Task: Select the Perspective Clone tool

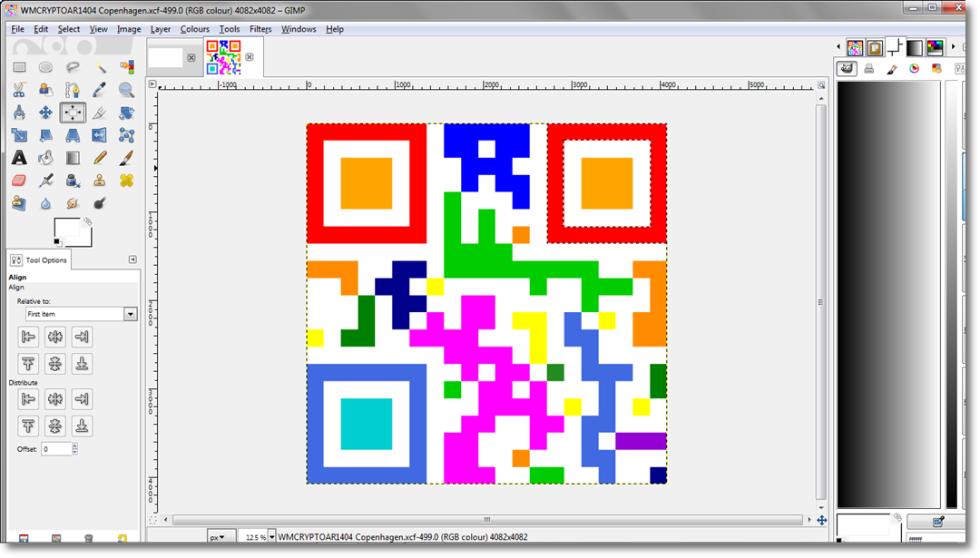Action: [19, 203]
